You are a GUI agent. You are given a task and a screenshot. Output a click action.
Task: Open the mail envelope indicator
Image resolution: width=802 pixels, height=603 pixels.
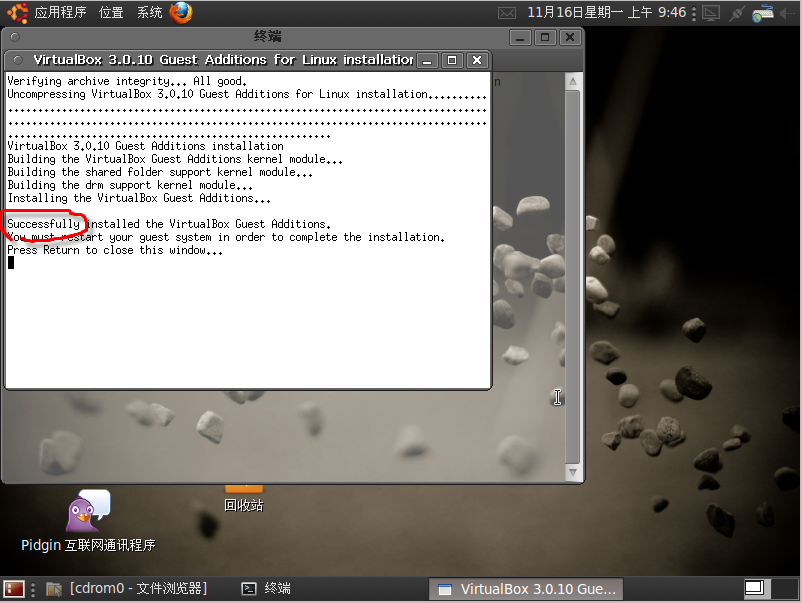point(506,13)
